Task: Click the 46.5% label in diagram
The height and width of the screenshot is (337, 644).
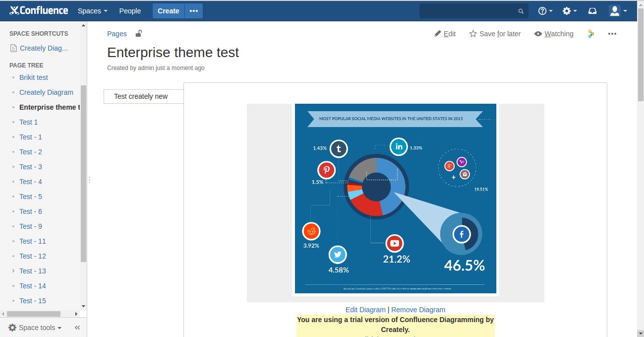Action: pos(465,266)
